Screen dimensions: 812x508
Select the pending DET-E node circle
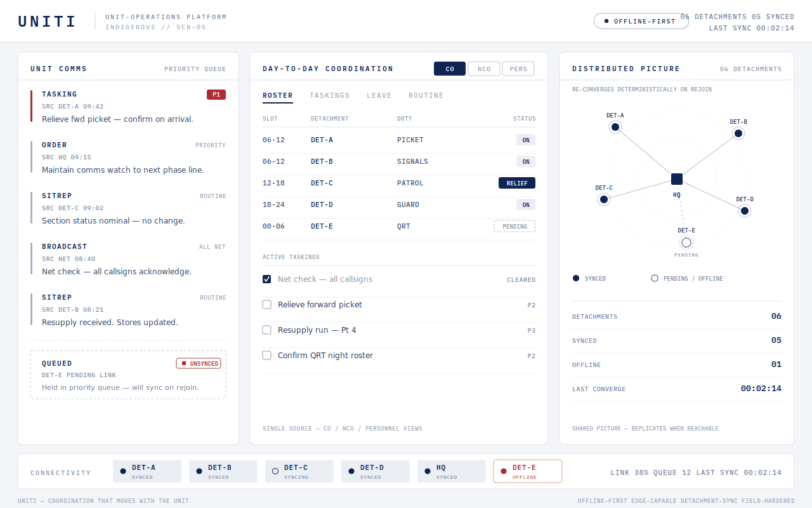point(686,243)
